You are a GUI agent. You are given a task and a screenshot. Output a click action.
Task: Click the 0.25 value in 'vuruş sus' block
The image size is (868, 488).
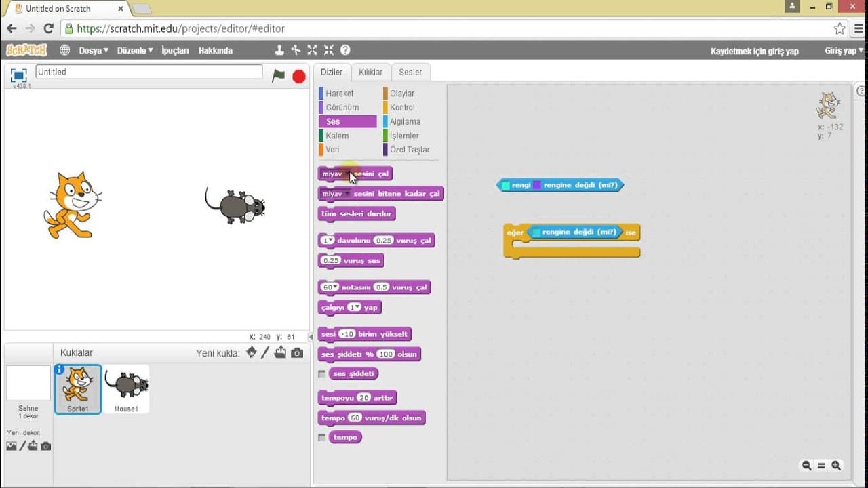(332, 261)
